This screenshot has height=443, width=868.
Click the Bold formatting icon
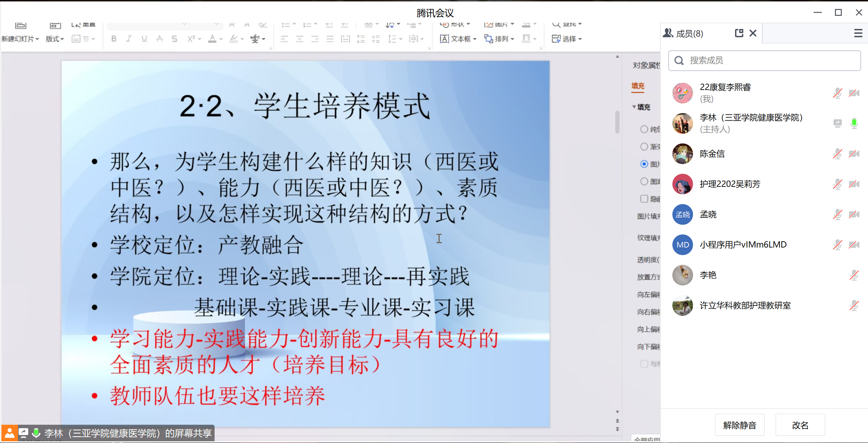point(114,39)
